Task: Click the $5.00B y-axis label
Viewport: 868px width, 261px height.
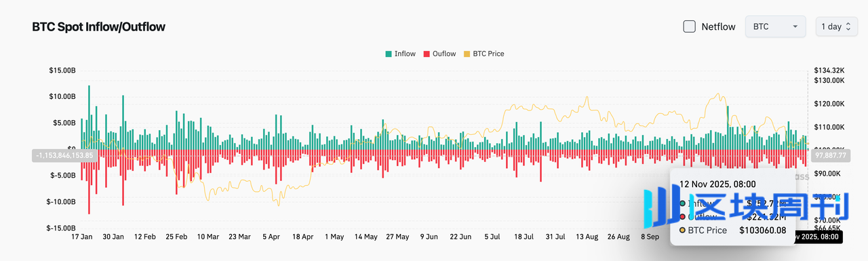Action: 64,123
